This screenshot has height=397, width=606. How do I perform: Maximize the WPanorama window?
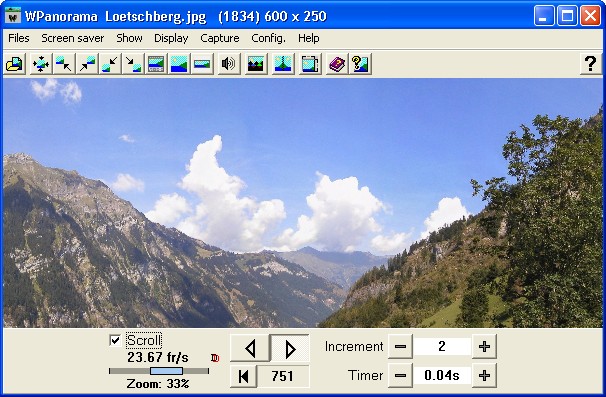tap(567, 16)
